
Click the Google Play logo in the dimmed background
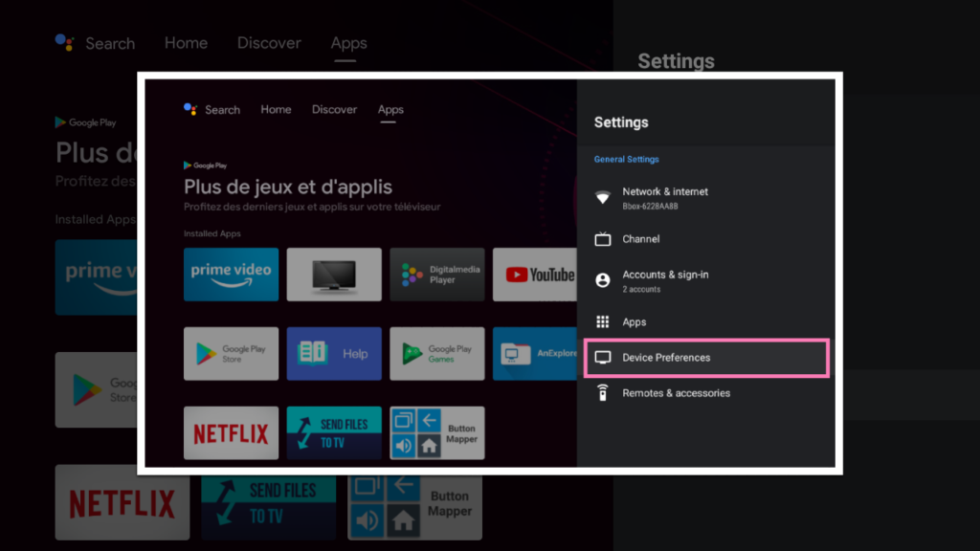[85, 122]
